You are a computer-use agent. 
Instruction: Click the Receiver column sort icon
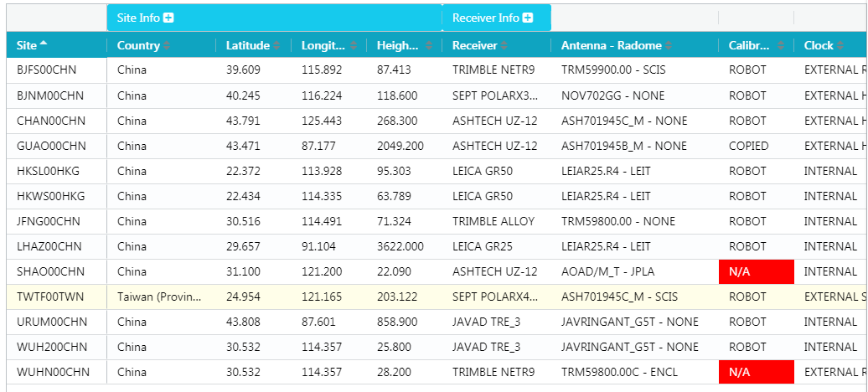pyautogui.click(x=505, y=45)
